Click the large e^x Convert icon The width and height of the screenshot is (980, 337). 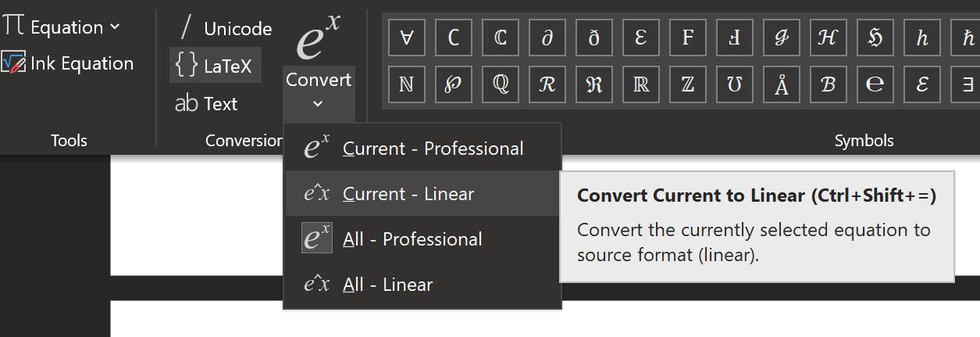pos(318,39)
